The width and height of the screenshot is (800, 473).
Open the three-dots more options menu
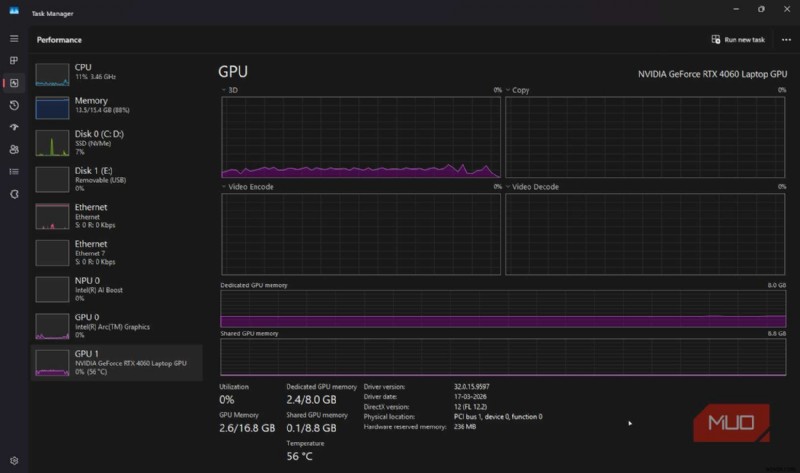[x=786, y=40]
